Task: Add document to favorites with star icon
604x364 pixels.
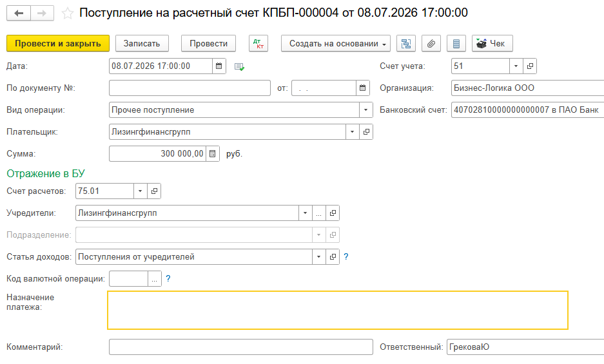Action: (x=68, y=14)
